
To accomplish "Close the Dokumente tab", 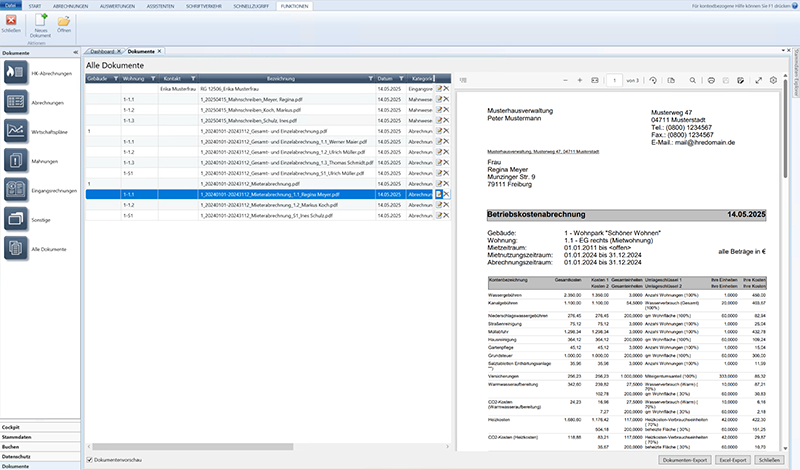I will 159,51.
